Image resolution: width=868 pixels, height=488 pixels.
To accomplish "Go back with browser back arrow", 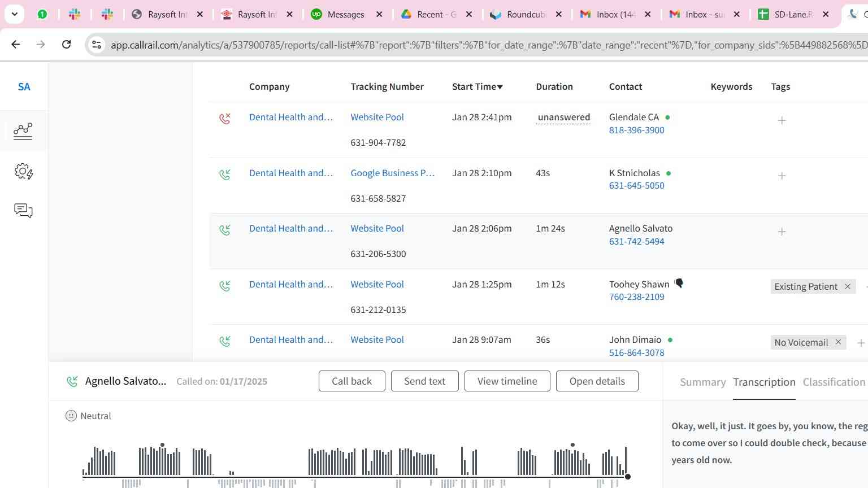I will (x=16, y=44).
